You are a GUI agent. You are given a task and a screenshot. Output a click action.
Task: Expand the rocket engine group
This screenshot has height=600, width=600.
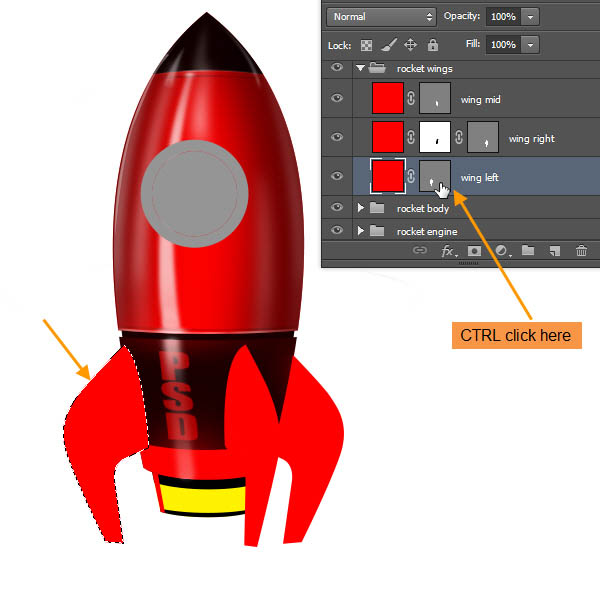click(361, 231)
